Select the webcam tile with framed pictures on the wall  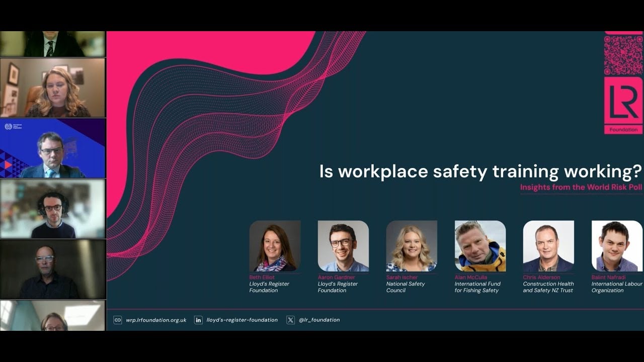point(53,87)
